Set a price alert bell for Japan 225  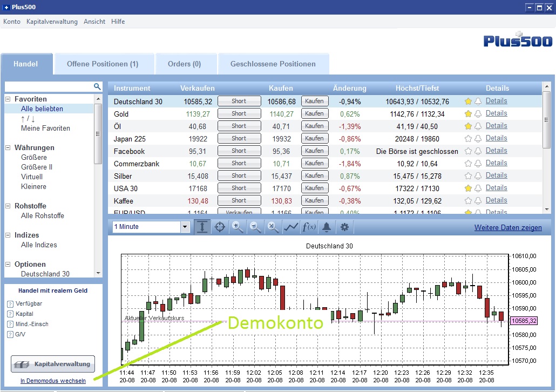(478, 139)
